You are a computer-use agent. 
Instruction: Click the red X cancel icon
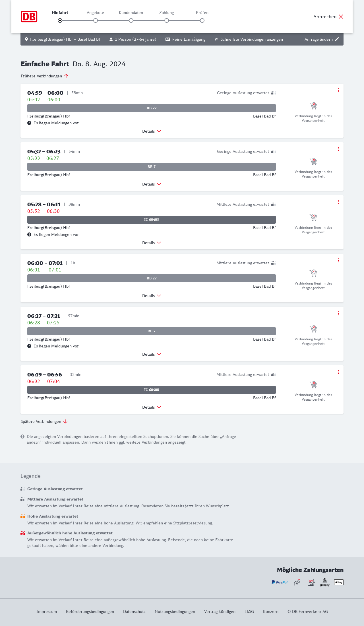pos(341,17)
